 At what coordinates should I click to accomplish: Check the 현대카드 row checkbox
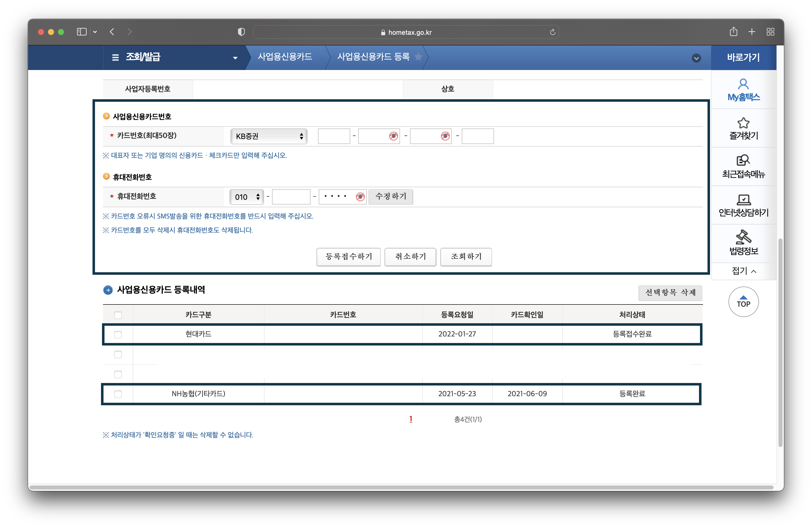(118, 334)
